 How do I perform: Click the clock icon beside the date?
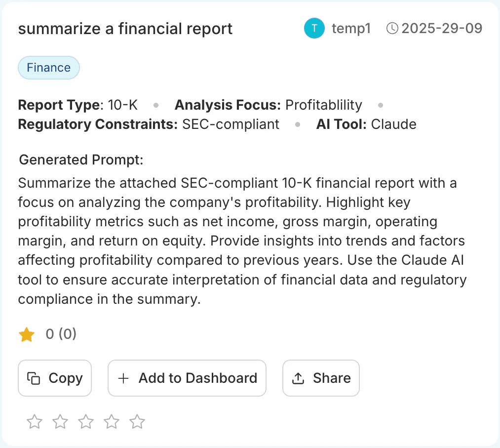coord(392,28)
